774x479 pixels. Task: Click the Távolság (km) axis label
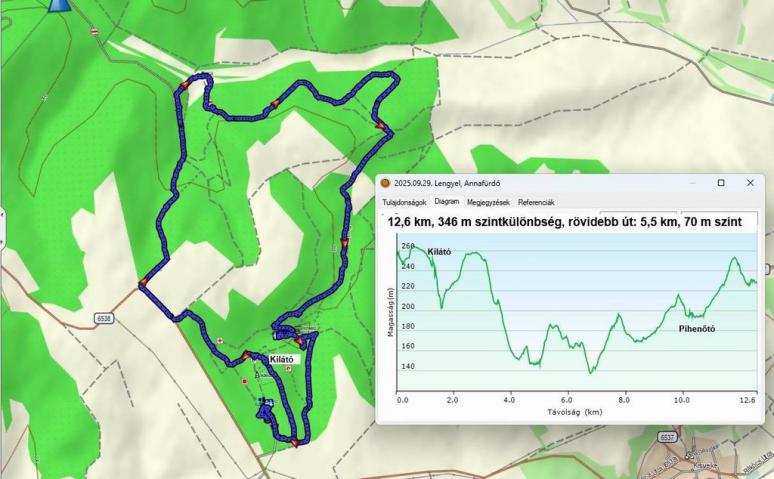click(574, 411)
